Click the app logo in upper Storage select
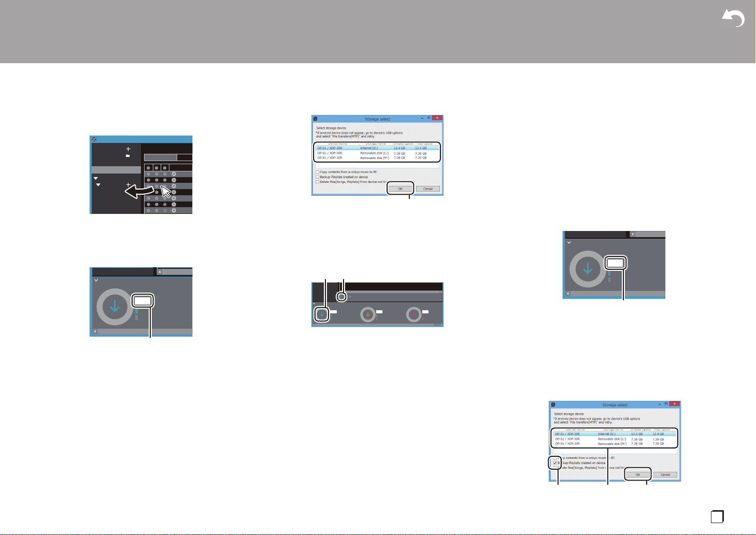This screenshot has width=756, height=535. [x=315, y=119]
